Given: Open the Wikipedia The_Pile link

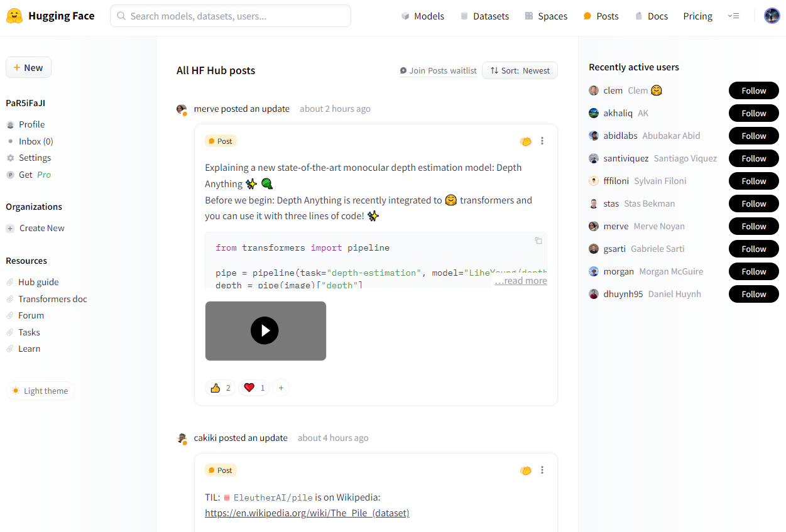Looking at the screenshot, I should (307, 513).
